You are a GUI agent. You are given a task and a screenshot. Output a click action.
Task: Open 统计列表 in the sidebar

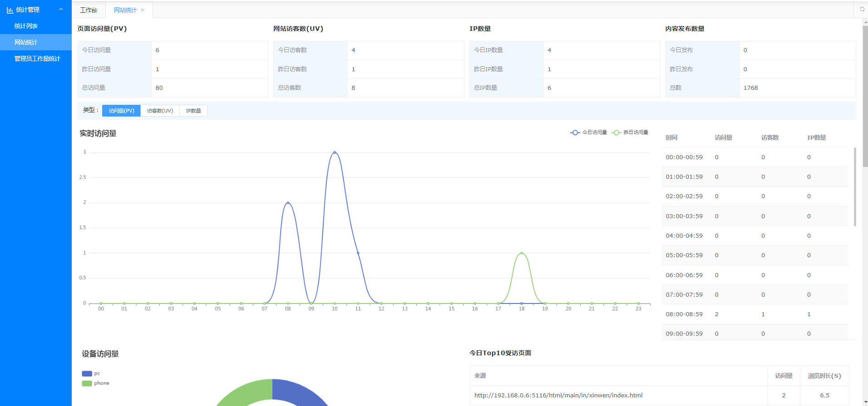coord(26,26)
